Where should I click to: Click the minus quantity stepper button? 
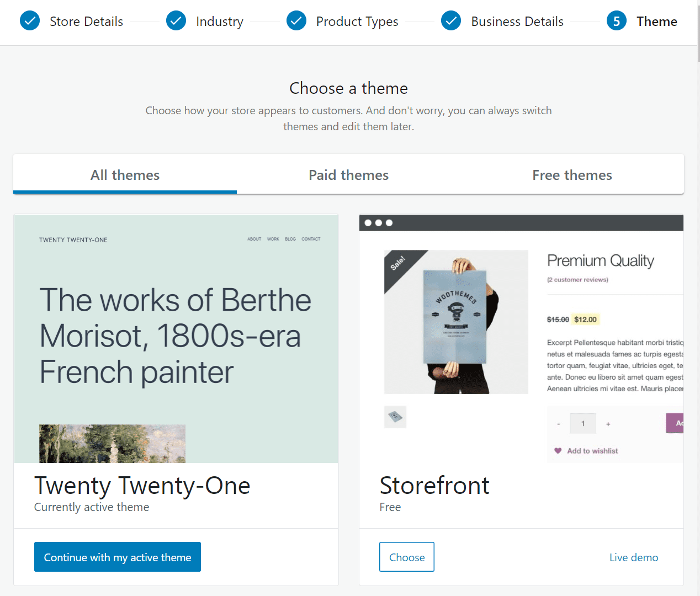tap(559, 423)
